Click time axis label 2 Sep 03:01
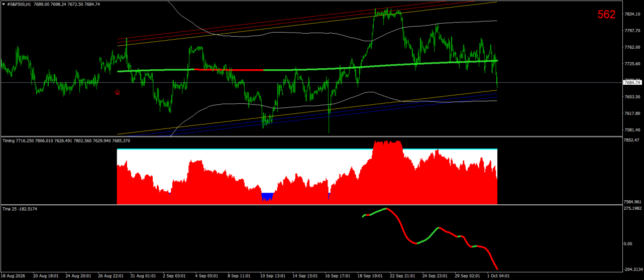This screenshot has height=280, width=644. pos(173,276)
